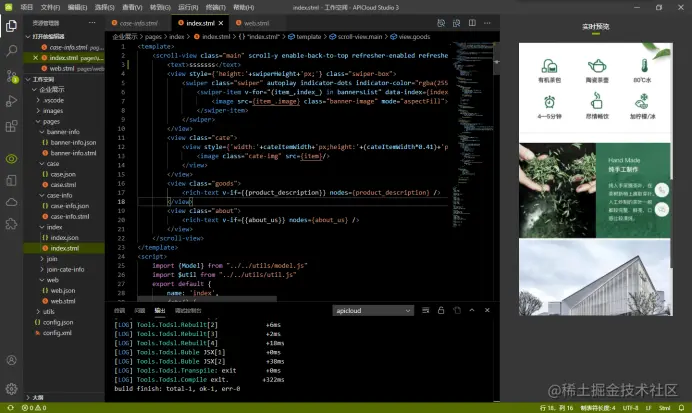
Task: Open the Explorer panel's more actions ellipsis
Action: 92,23
